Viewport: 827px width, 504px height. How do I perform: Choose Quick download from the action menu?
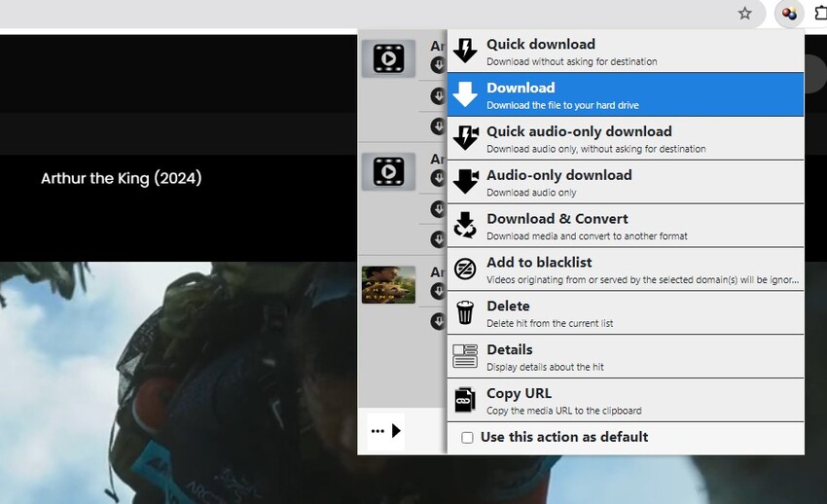pos(626,52)
